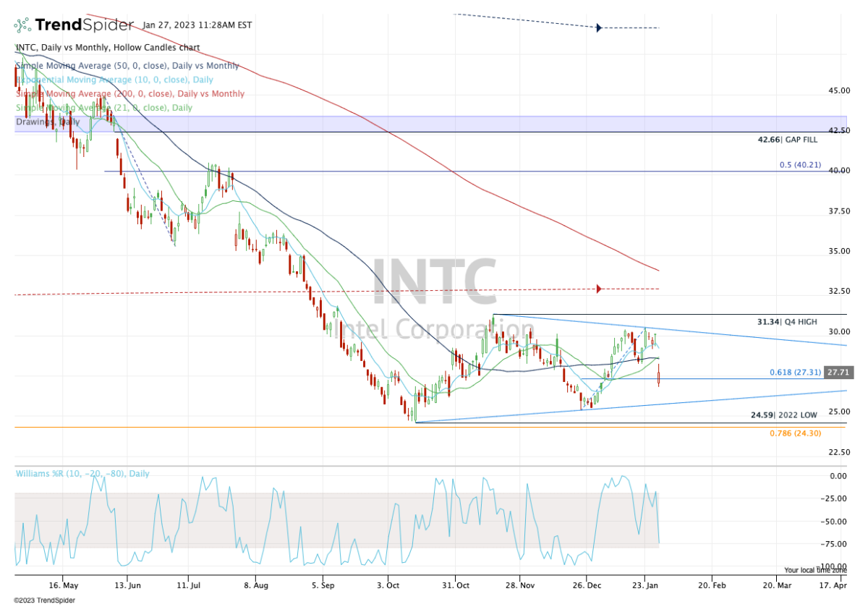Viewport: 868px width, 607px height.
Task: Click the 11. Jul date label
Action: point(189,585)
